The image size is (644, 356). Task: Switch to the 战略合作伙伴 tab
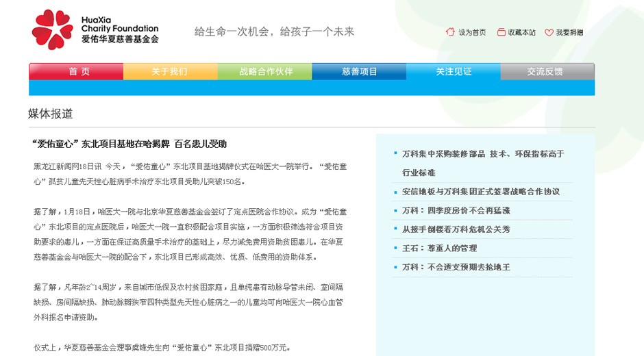point(265,71)
